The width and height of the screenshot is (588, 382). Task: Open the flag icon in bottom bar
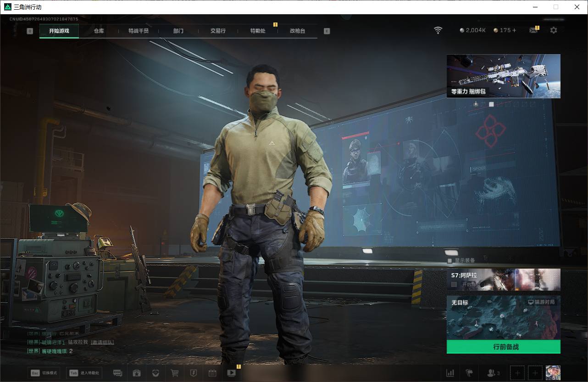pos(469,373)
